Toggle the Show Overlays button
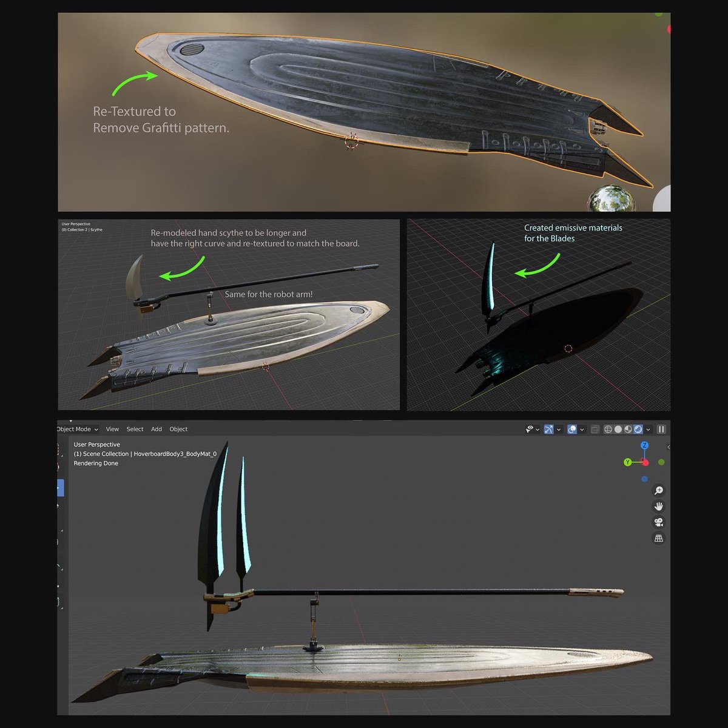Image resolution: width=728 pixels, height=728 pixels. click(572, 429)
